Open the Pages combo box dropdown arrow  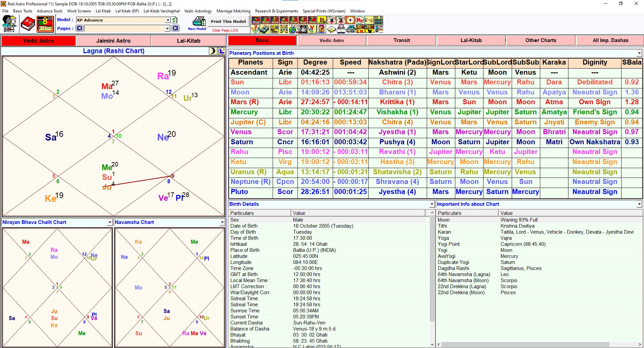click(x=167, y=29)
